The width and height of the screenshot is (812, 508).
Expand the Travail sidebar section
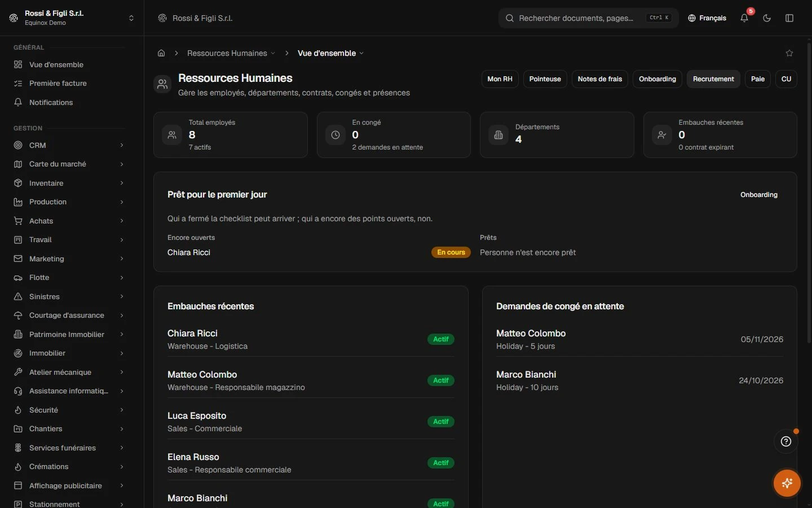point(122,240)
